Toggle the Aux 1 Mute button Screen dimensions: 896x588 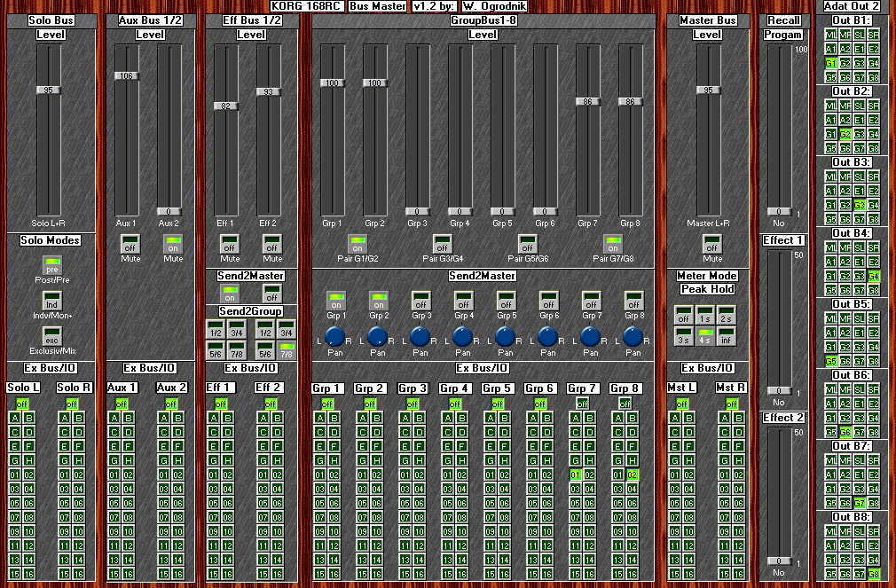[x=130, y=244]
